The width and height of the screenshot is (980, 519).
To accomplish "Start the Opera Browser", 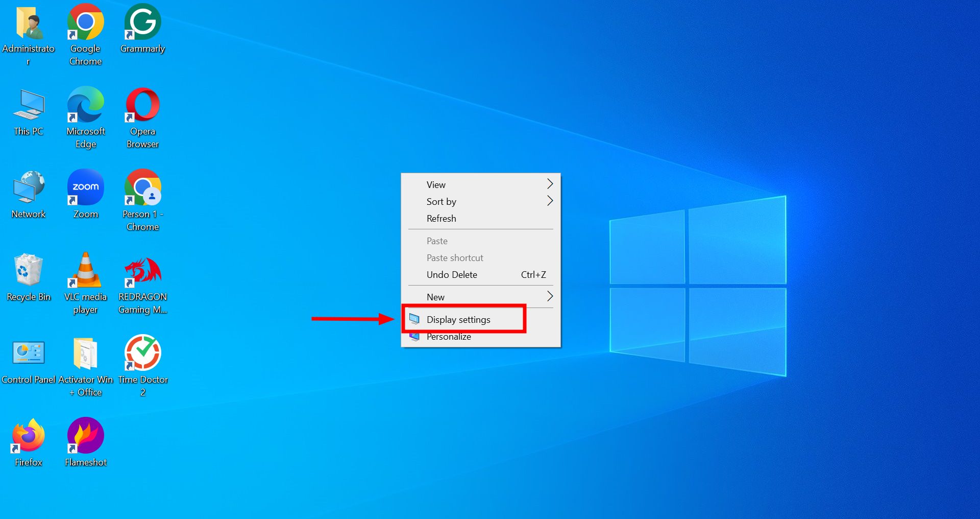I will [x=142, y=106].
